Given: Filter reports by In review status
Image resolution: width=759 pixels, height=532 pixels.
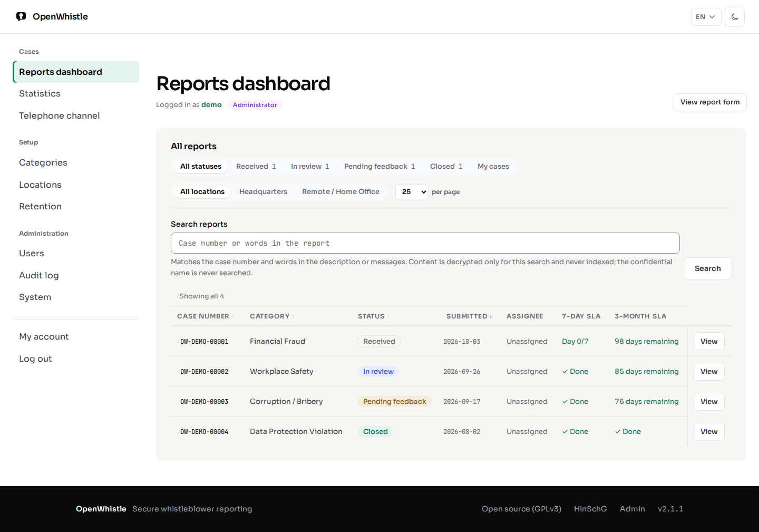Looking at the screenshot, I should (x=310, y=167).
